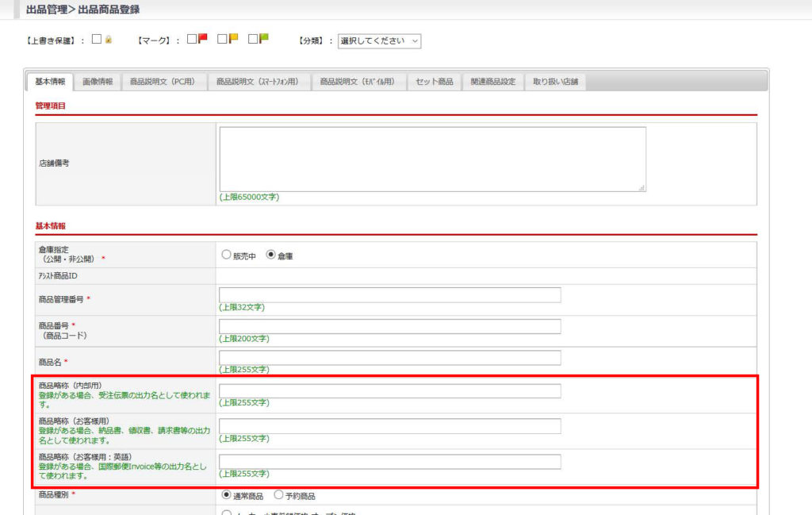Click the 商品略称（内部用） input box
812x515 pixels.
(x=389, y=391)
